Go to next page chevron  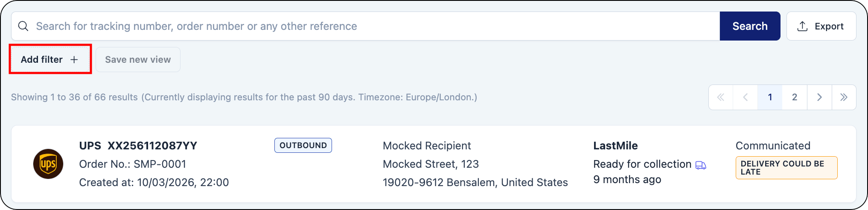pyautogui.click(x=819, y=97)
